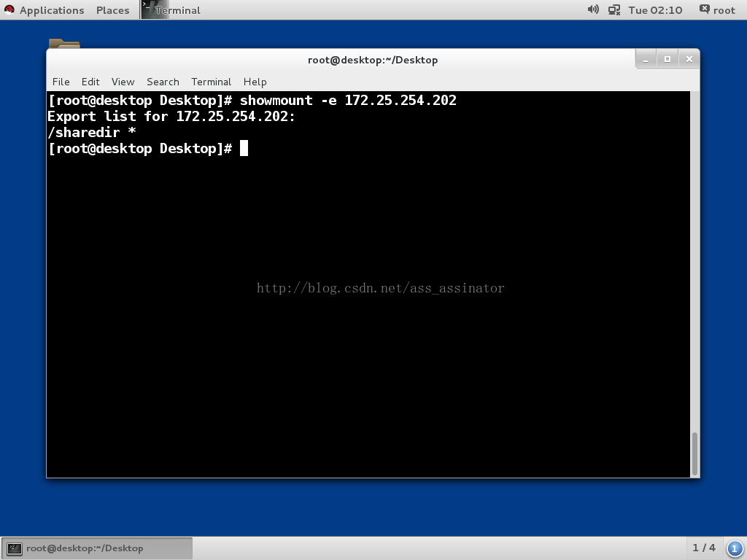Click the terminal title bar root@desktop:~/Desktop
This screenshot has height=560, width=747.
(x=373, y=60)
